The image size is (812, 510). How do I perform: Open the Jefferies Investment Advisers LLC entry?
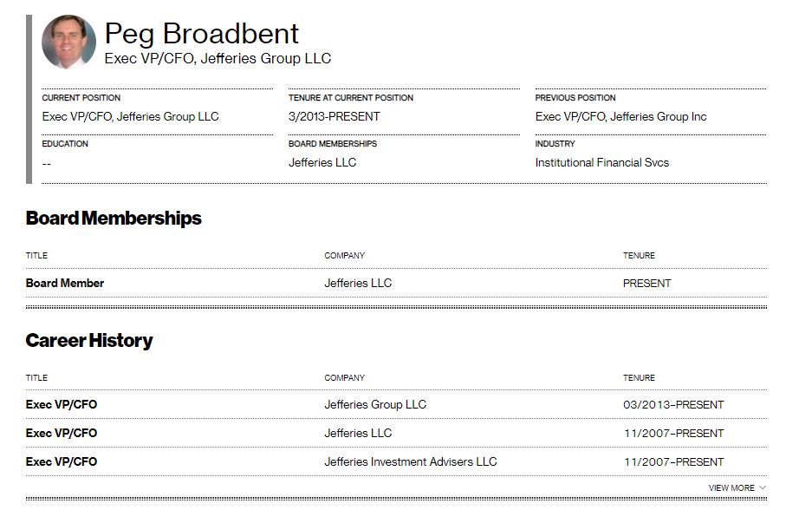(x=410, y=461)
